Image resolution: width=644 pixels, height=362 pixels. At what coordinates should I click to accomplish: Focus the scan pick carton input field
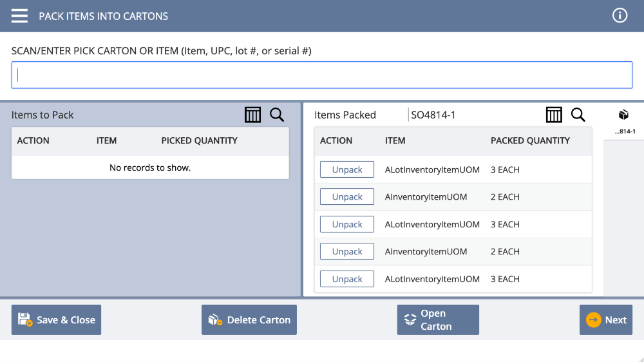coord(322,75)
